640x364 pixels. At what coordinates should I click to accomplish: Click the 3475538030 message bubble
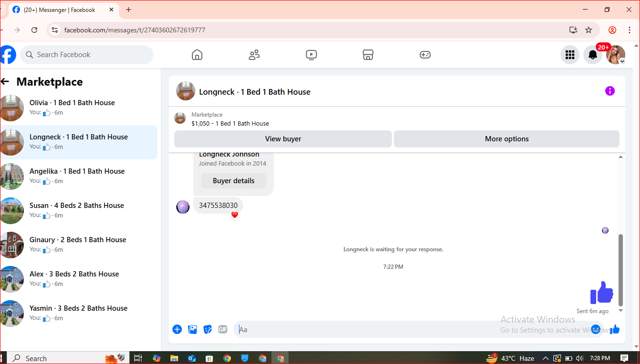218,206
